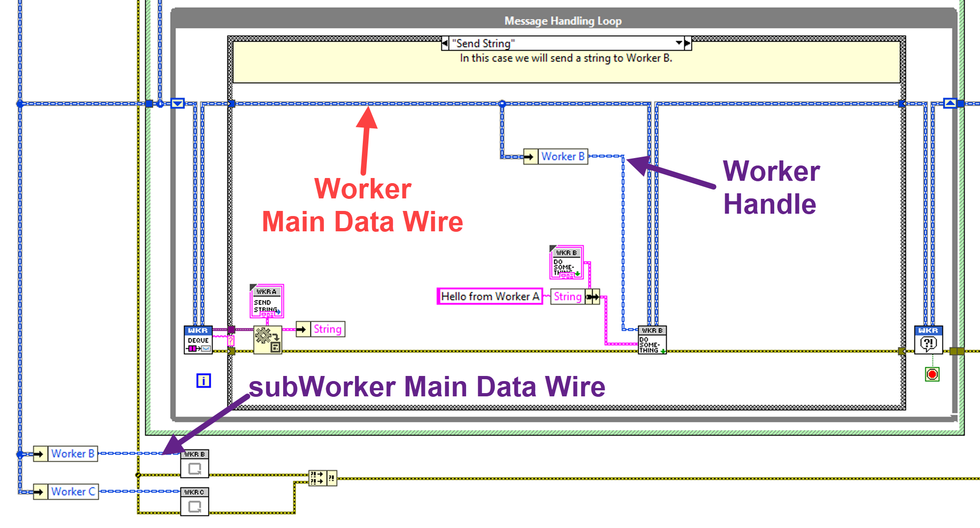Click the WKR B Do Something enum constant

pyautogui.click(x=566, y=263)
